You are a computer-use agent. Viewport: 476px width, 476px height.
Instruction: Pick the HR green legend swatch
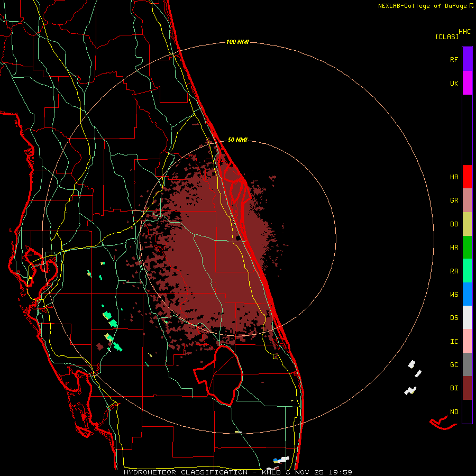click(x=467, y=248)
